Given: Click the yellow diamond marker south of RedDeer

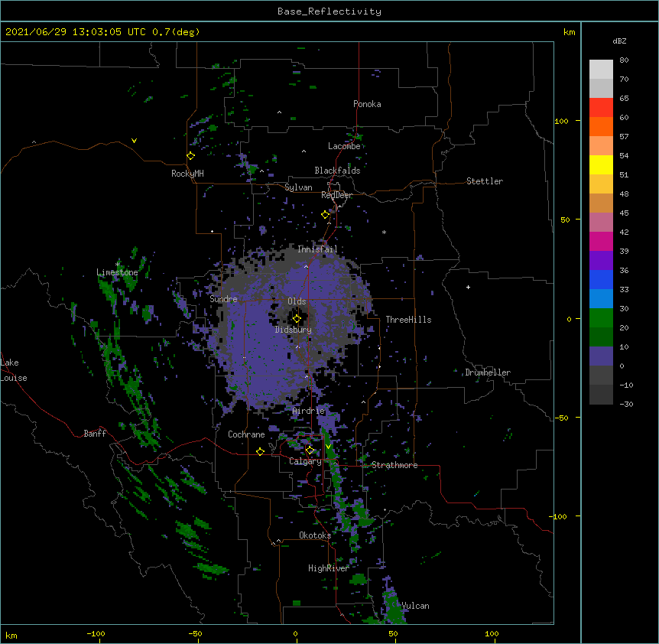Looking at the screenshot, I should (x=326, y=215).
